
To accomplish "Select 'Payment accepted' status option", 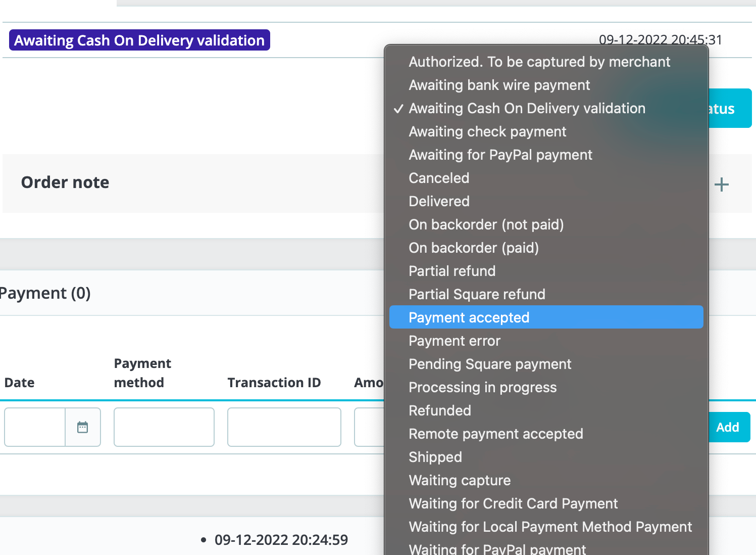I will coord(469,317).
